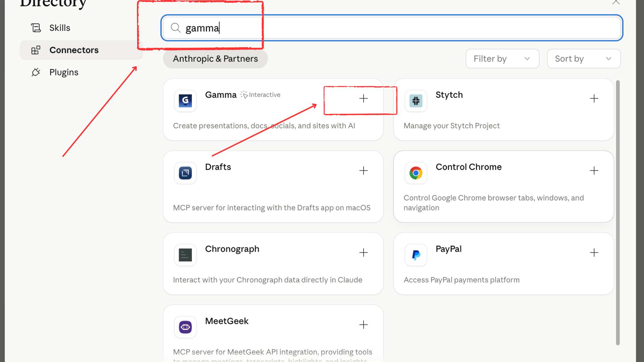Click the Control Chrome logo icon
The image size is (644, 362).
(x=416, y=173)
